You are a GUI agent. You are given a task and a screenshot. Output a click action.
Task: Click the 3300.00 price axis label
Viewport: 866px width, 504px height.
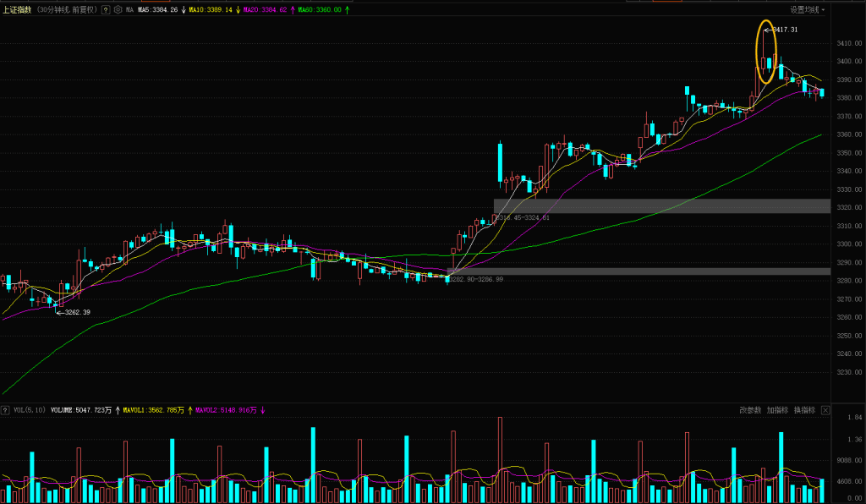click(x=849, y=244)
